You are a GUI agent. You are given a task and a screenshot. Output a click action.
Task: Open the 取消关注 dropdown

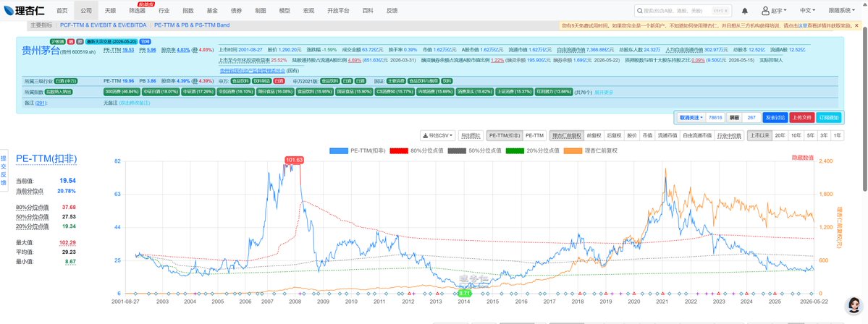click(x=691, y=117)
